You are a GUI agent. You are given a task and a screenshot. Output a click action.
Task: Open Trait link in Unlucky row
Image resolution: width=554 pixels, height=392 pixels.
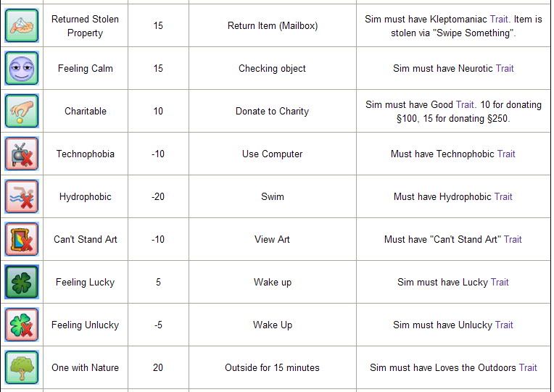(x=504, y=325)
